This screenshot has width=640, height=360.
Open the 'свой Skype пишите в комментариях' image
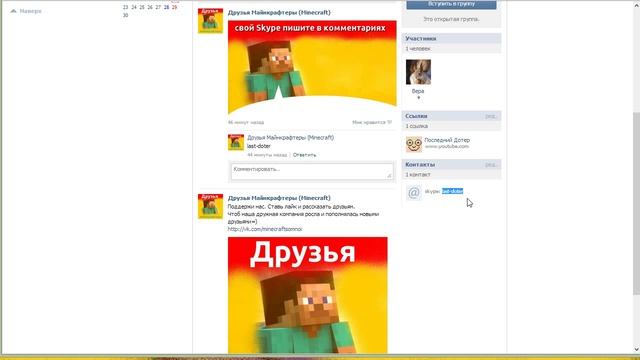(x=312, y=67)
